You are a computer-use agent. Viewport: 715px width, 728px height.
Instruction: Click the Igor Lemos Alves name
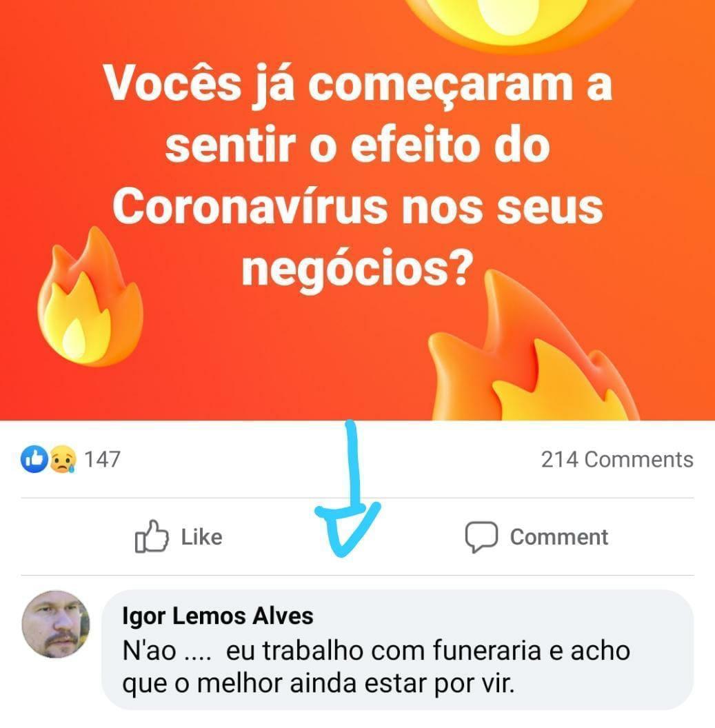(218, 616)
